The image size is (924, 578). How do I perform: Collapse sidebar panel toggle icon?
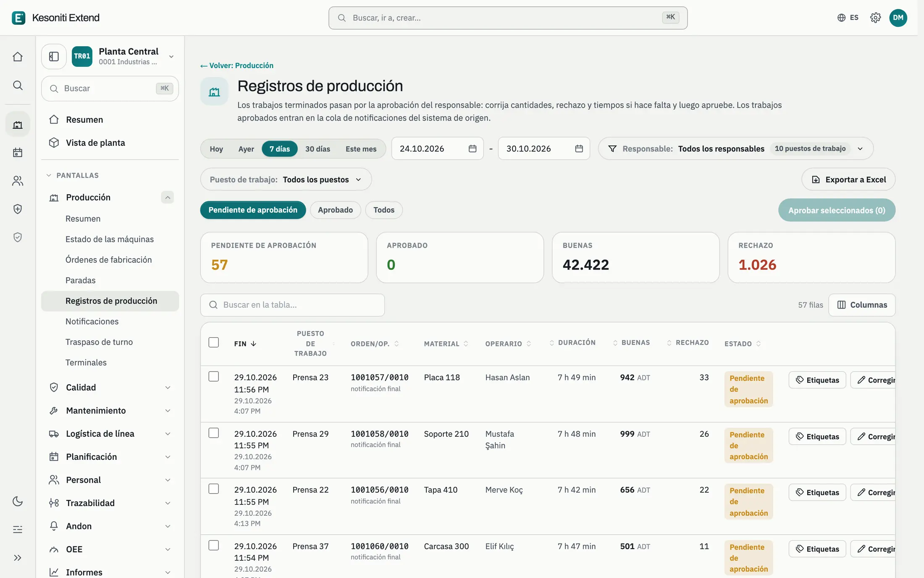54,56
